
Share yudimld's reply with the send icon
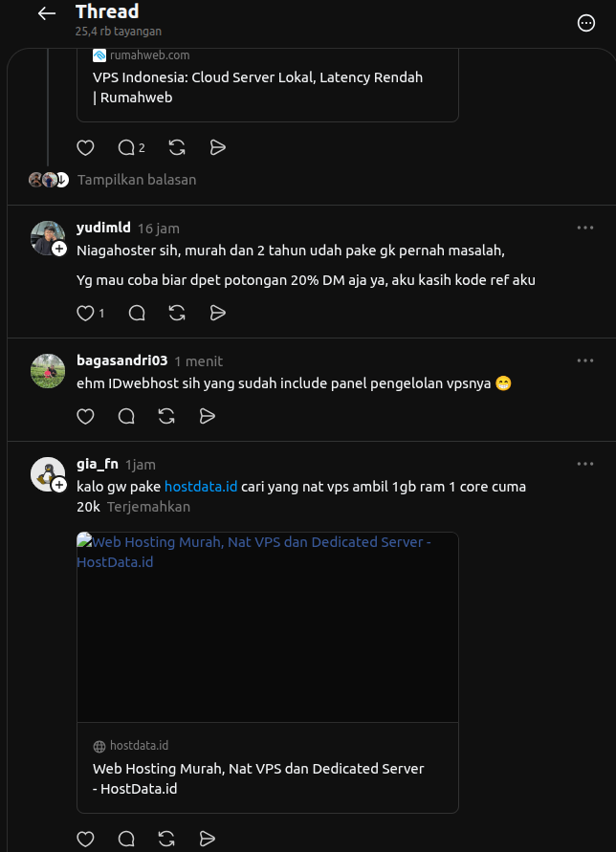tap(217, 313)
